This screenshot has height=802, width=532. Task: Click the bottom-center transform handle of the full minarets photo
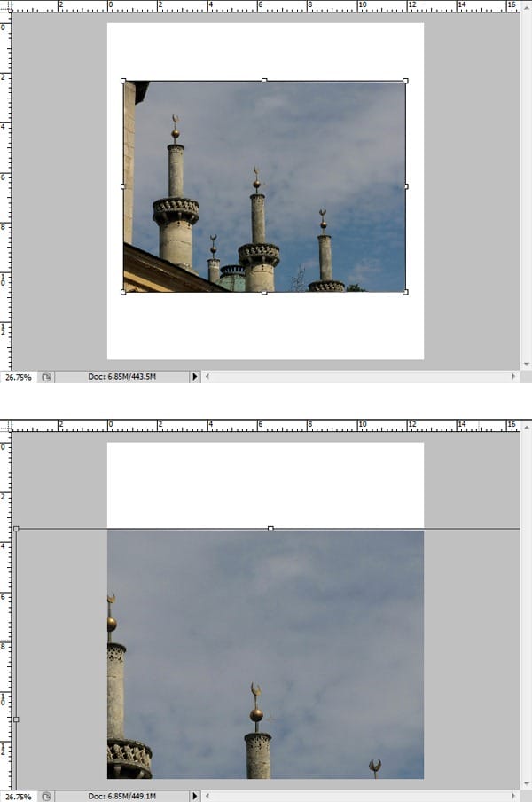tap(264, 293)
